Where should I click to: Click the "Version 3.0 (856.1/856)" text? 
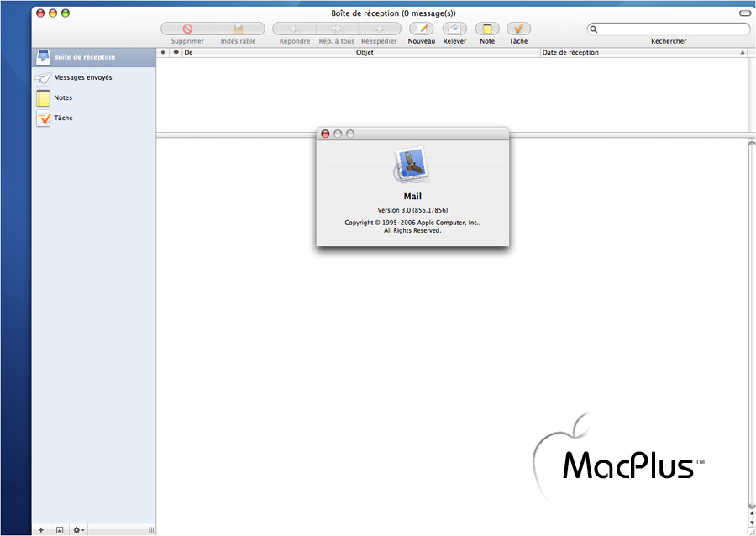click(412, 210)
